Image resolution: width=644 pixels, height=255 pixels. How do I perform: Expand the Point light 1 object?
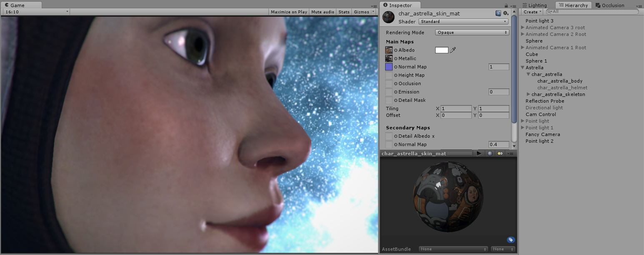coord(523,128)
